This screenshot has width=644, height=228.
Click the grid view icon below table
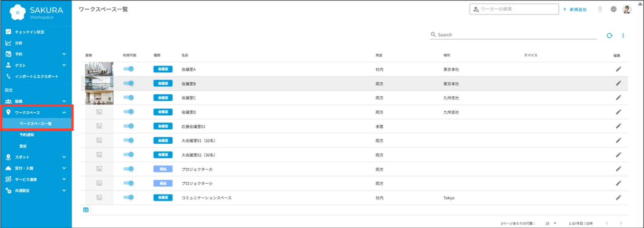tap(86, 210)
